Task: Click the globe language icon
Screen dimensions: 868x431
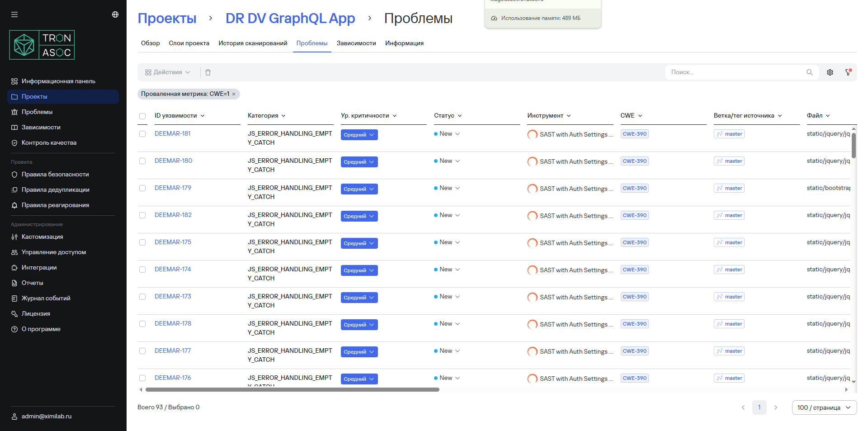Action: 115,14
